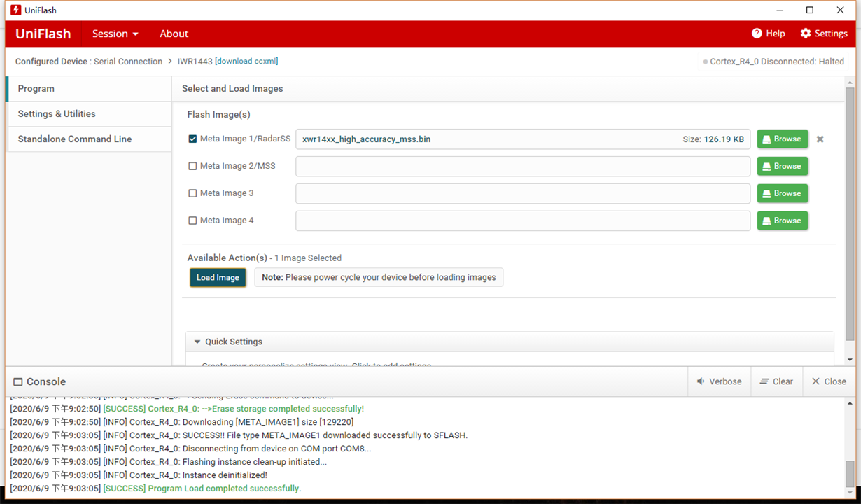Open Settings & Utilities tab
861x504 pixels.
click(x=89, y=114)
